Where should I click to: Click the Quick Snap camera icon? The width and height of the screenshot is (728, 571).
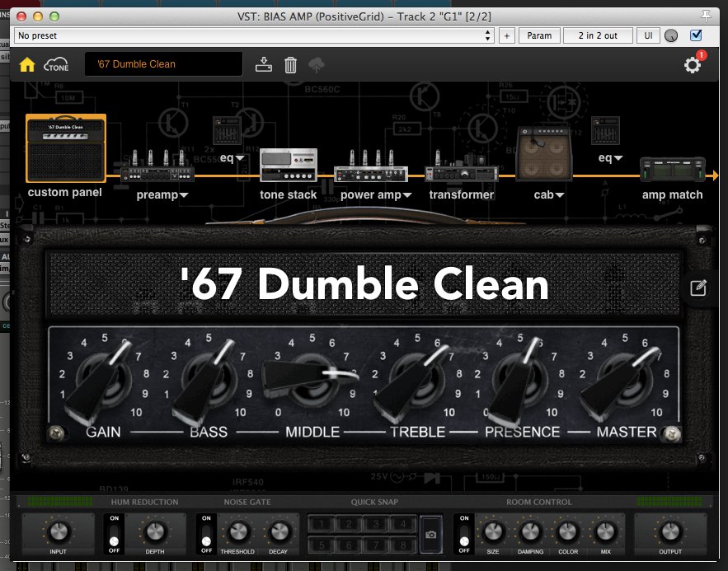pyautogui.click(x=431, y=535)
